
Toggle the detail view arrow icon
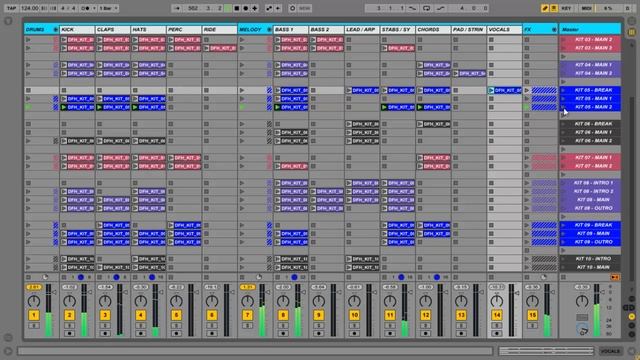click(x=632, y=351)
